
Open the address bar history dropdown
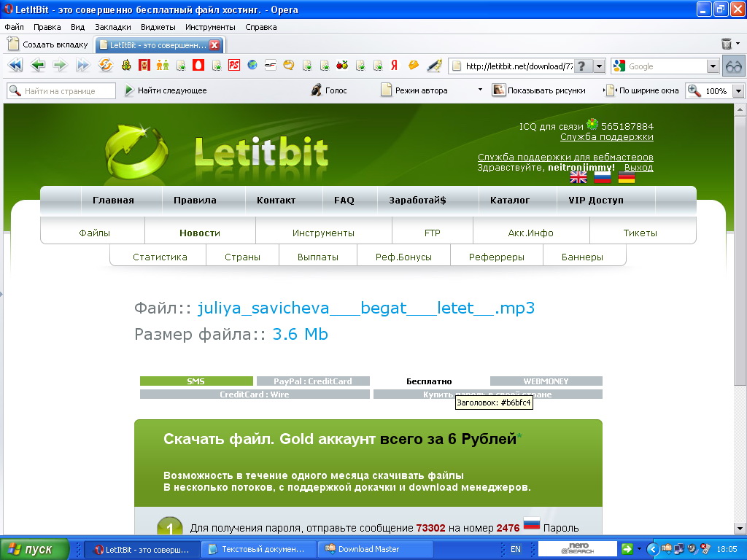(x=600, y=66)
